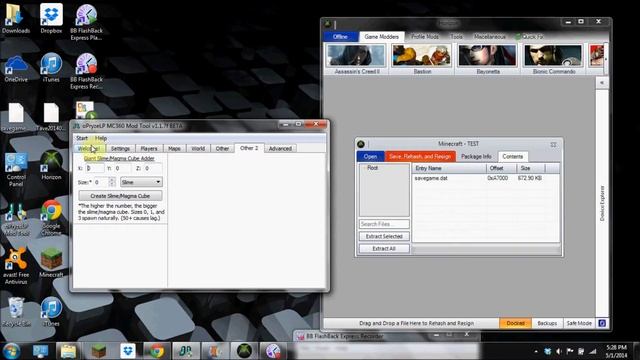Open the Tools tab in Horizon

tap(456, 37)
